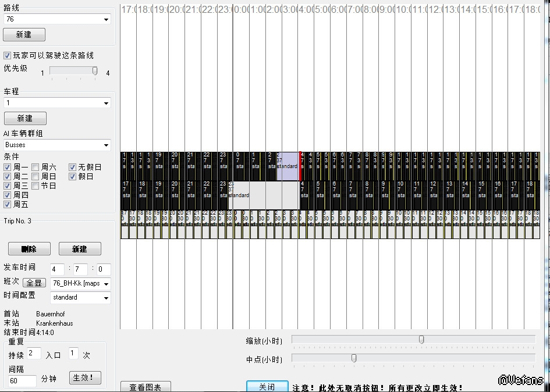Open the 路线 dropdown showing 76
The width and height of the screenshot is (550, 392).
point(57,19)
